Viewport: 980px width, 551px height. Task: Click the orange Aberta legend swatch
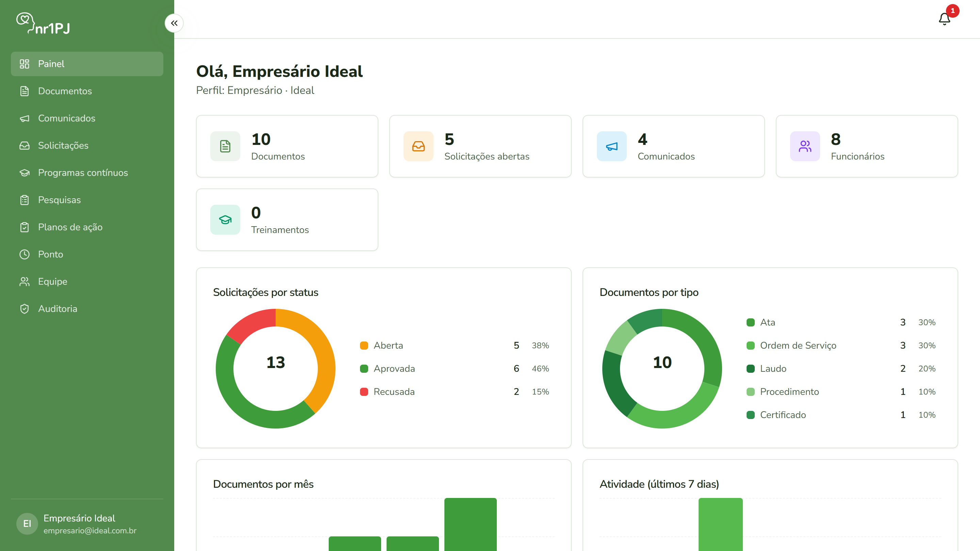(364, 345)
